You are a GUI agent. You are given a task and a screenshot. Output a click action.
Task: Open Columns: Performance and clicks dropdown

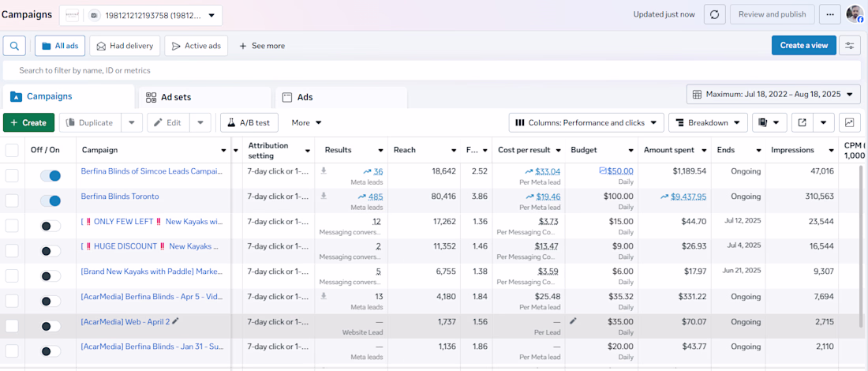[x=586, y=122]
